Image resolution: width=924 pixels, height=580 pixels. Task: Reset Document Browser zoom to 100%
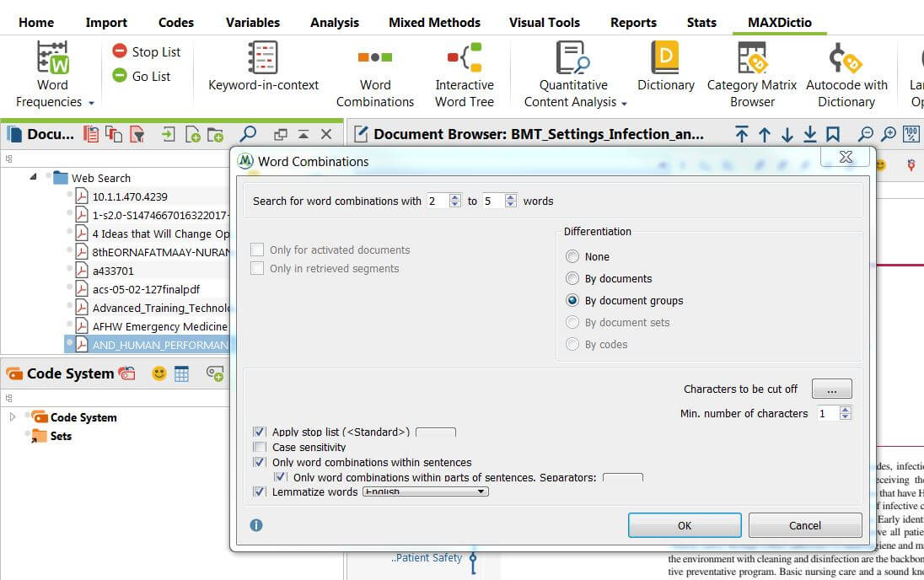[x=911, y=134]
